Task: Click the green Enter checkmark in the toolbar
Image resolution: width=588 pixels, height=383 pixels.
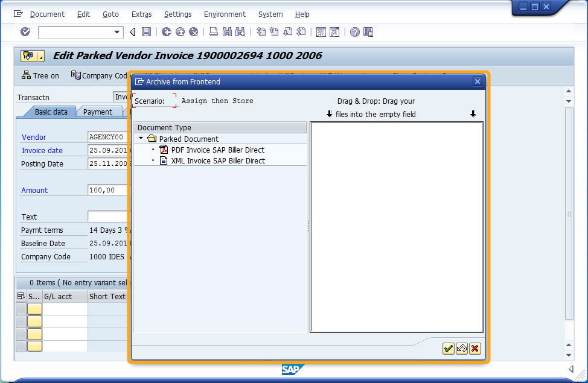Action: [25, 32]
